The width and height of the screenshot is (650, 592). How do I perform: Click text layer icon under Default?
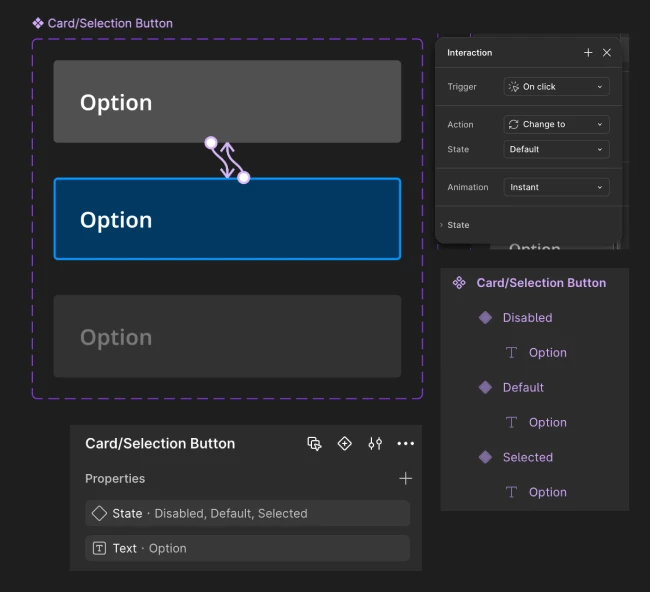click(511, 422)
